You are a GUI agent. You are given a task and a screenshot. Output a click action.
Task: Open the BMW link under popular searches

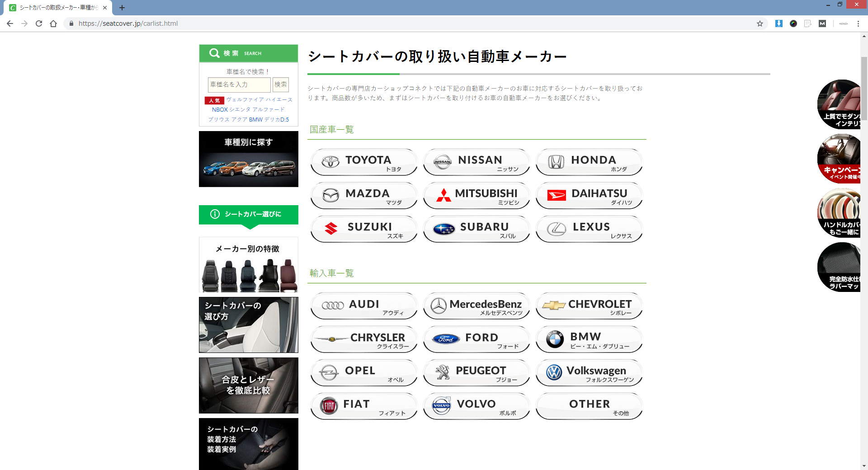pos(255,119)
